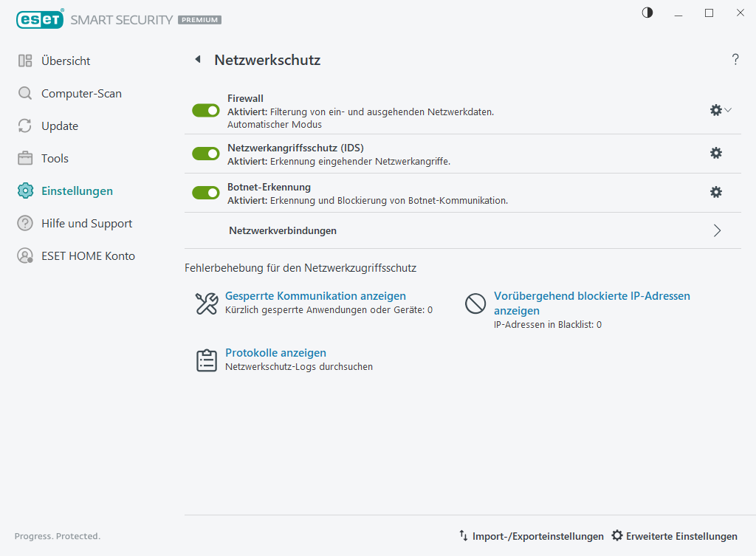The image size is (756, 556).
Task: Expand Netzwerkverbindungen chevron
Action: pyautogui.click(x=717, y=230)
